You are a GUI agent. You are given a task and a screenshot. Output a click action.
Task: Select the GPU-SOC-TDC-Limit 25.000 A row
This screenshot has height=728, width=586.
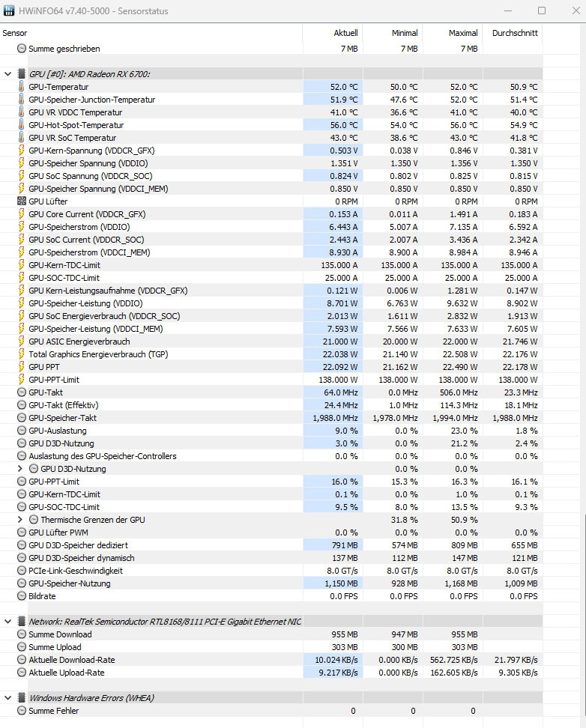coord(271,278)
